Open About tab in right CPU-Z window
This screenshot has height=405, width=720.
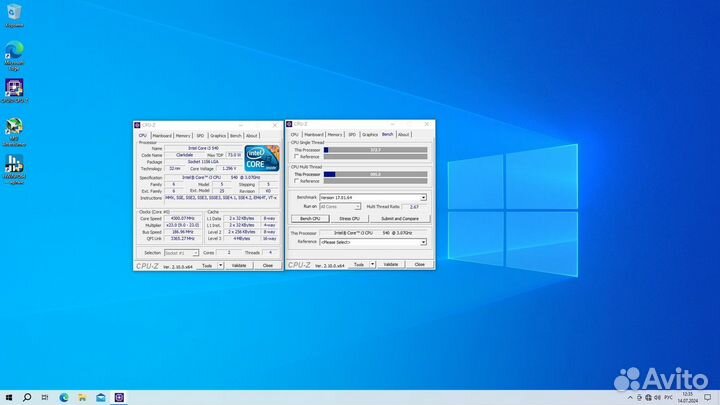[404, 135]
